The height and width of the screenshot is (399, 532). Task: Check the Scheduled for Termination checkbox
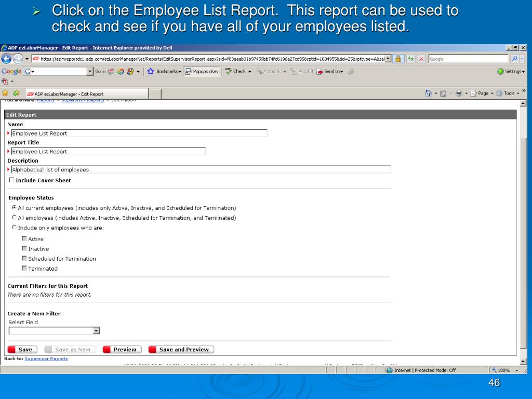[x=24, y=258]
